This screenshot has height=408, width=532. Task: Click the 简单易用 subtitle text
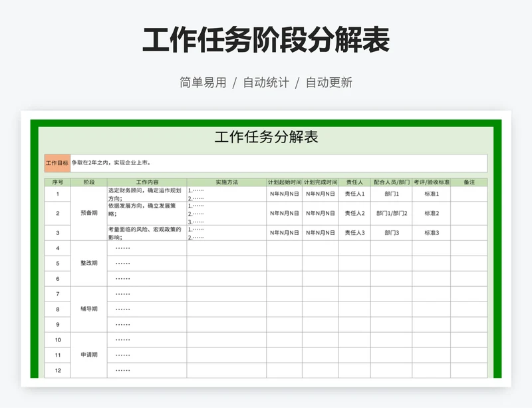203,83
